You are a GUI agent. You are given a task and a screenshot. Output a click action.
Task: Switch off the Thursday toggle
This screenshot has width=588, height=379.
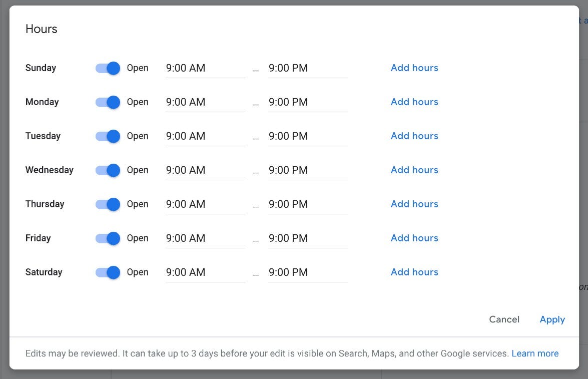108,204
